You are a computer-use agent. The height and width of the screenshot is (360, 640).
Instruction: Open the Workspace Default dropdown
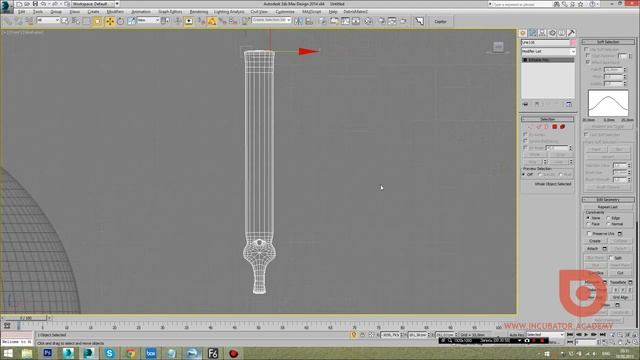tap(95, 4)
